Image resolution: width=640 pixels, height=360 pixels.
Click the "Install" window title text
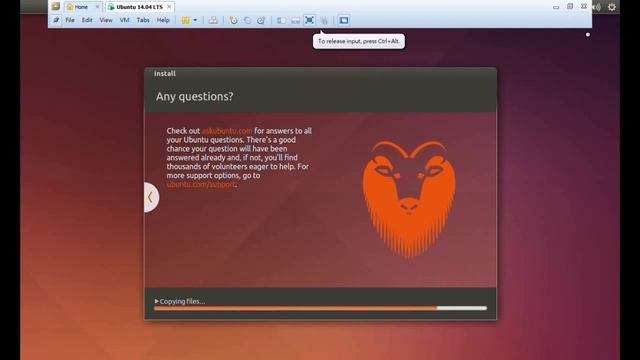[x=165, y=73]
